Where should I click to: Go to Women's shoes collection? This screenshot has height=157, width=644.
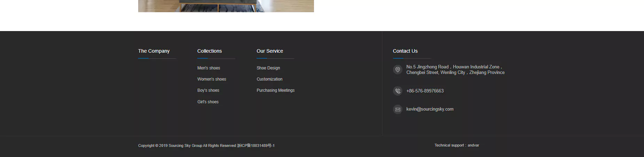pos(212,79)
